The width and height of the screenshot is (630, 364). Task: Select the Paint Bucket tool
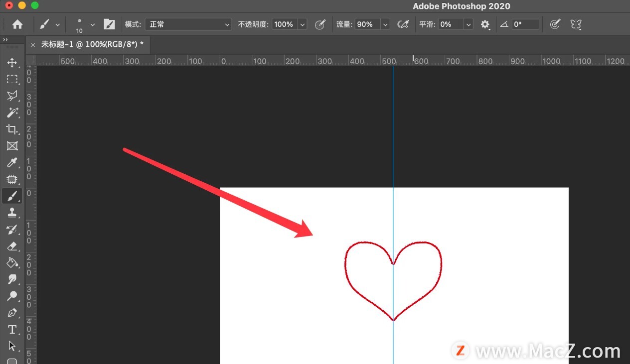[x=12, y=262]
